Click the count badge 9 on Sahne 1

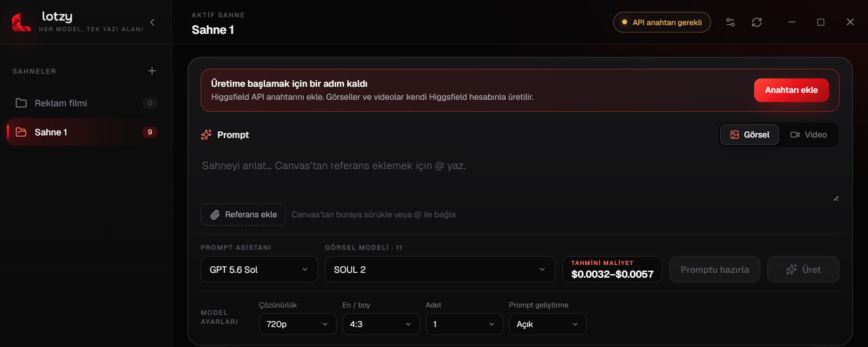(150, 132)
